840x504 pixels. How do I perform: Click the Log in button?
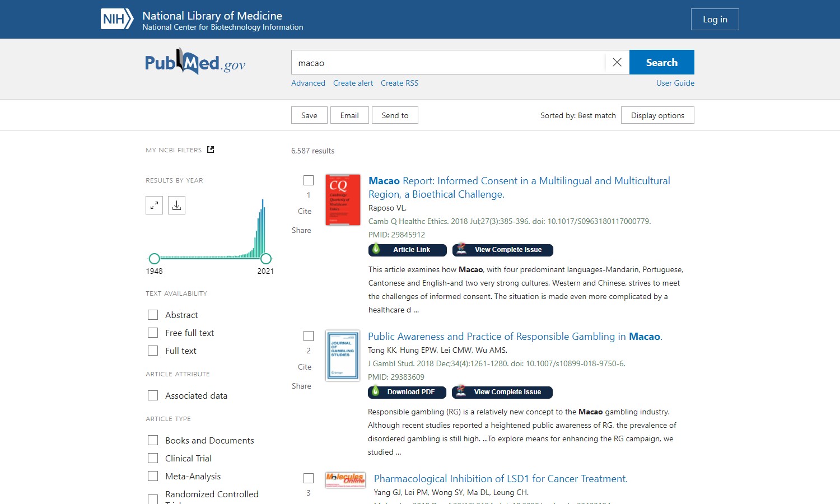coord(715,19)
